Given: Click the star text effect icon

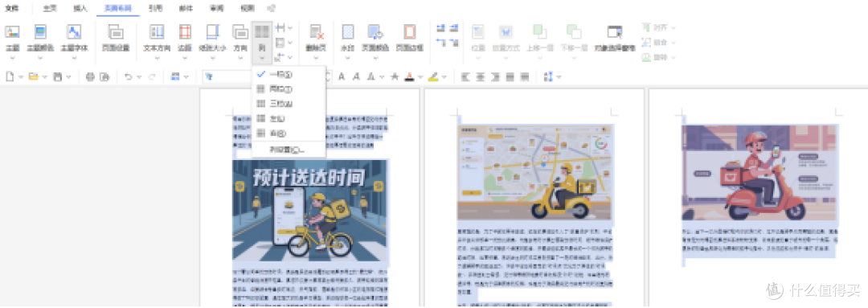Looking at the screenshot, I should point(395,76).
